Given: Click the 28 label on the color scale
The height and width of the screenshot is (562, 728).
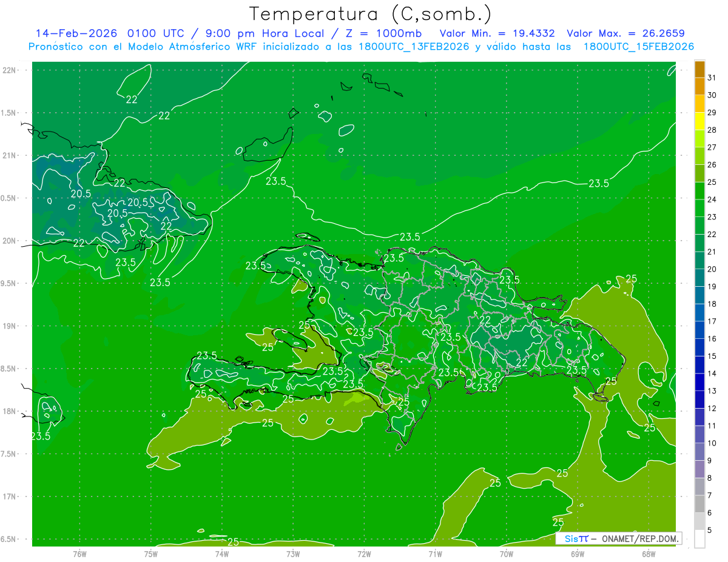Looking at the screenshot, I should coord(712,130).
